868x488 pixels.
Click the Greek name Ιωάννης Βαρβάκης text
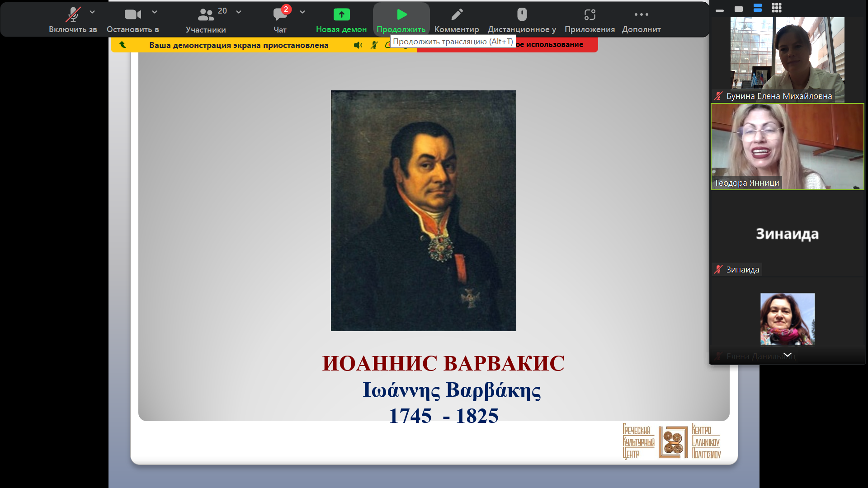pyautogui.click(x=452, y=390)
